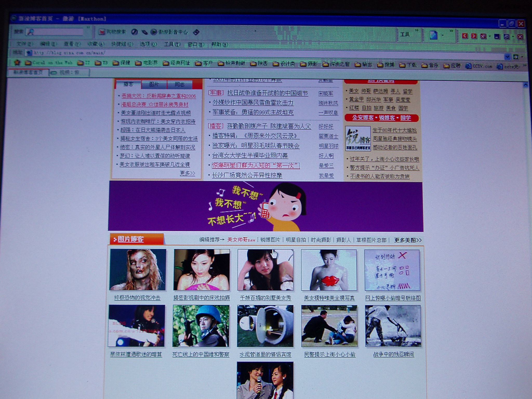The height and width of the screenshot is (399, 532).
Task: Click the new blank page icon
Action: [x=433, y=35]
